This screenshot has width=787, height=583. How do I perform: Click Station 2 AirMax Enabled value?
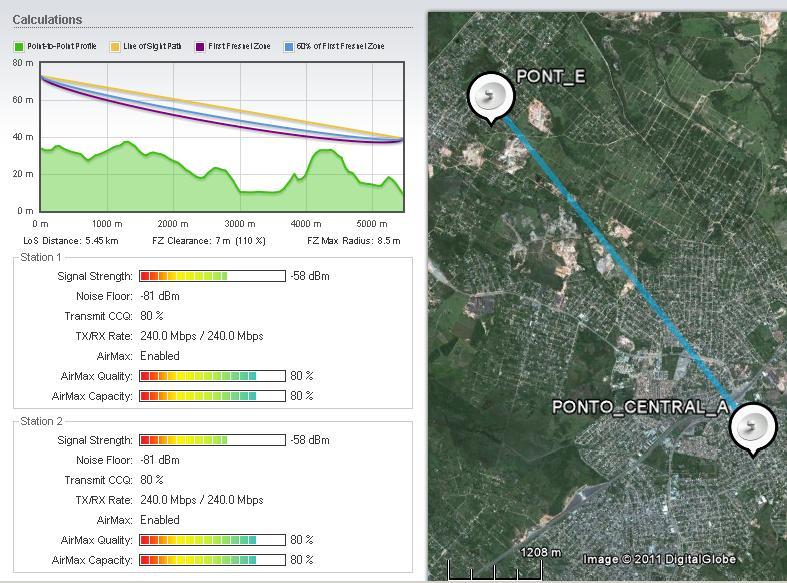coord(160,520)
